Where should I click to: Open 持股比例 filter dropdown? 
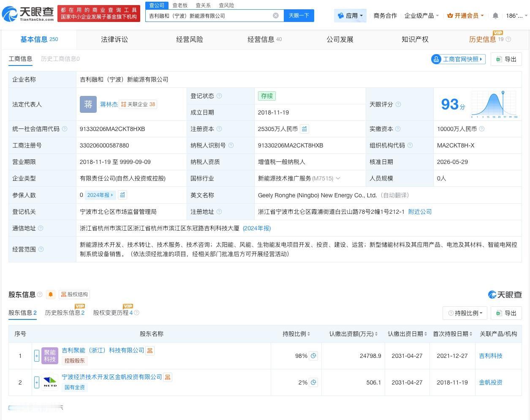tap(465, 313)
